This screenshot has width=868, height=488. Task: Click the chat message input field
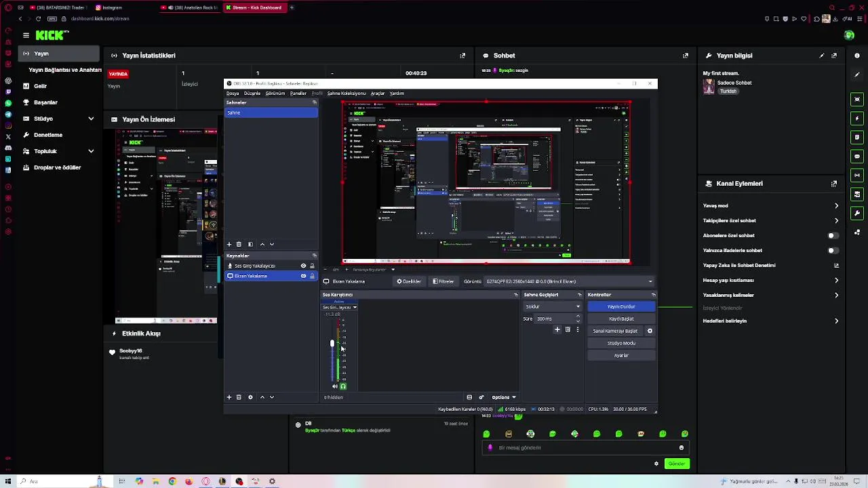tap(585, 447)
